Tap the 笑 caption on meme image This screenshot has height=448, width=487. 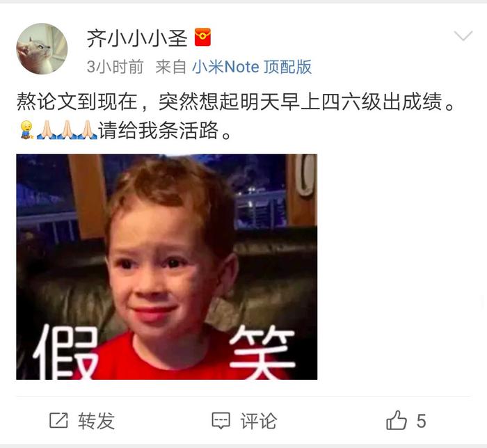tap(262, 353)
